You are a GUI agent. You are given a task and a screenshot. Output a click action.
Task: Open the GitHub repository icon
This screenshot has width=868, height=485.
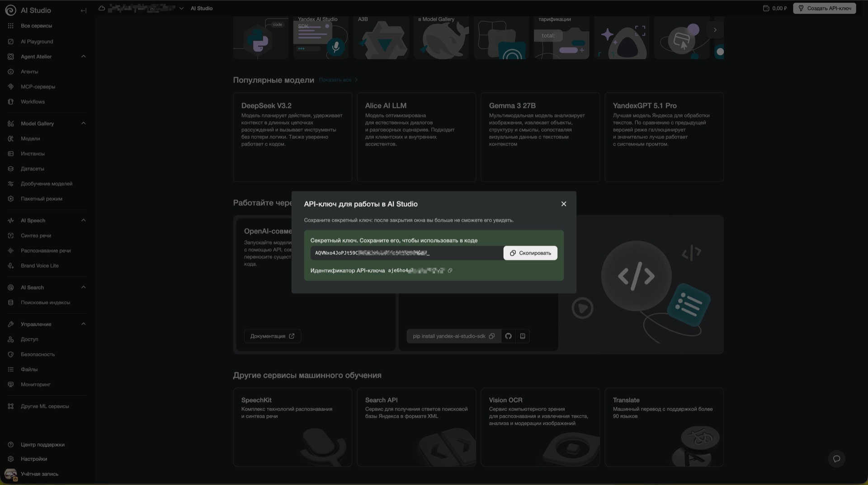coord(508,336)
